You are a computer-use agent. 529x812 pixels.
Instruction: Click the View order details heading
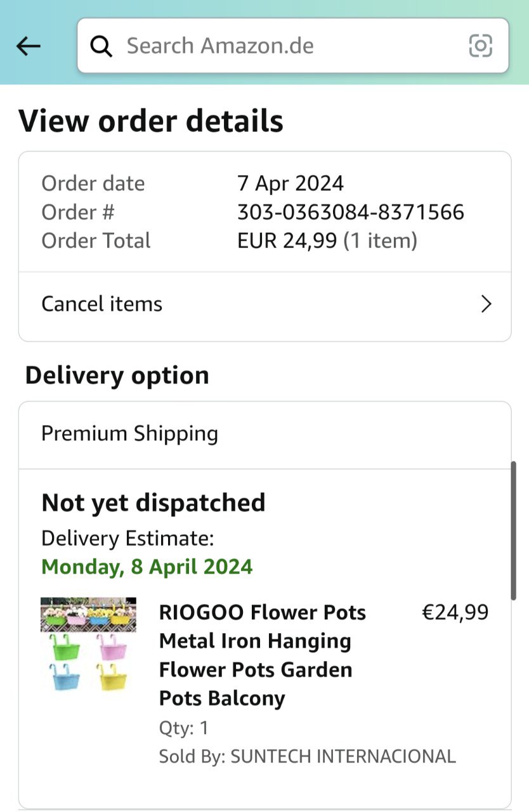click(x=151, y=121)
